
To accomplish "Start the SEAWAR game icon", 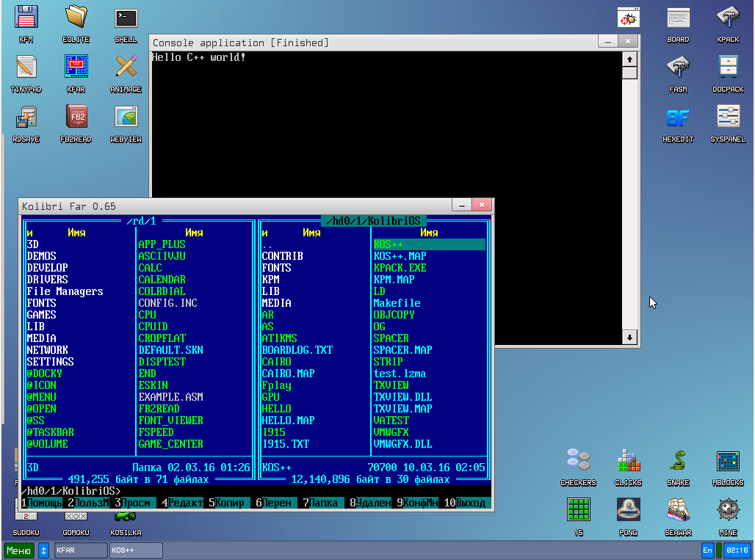I will tap(678, 510).
